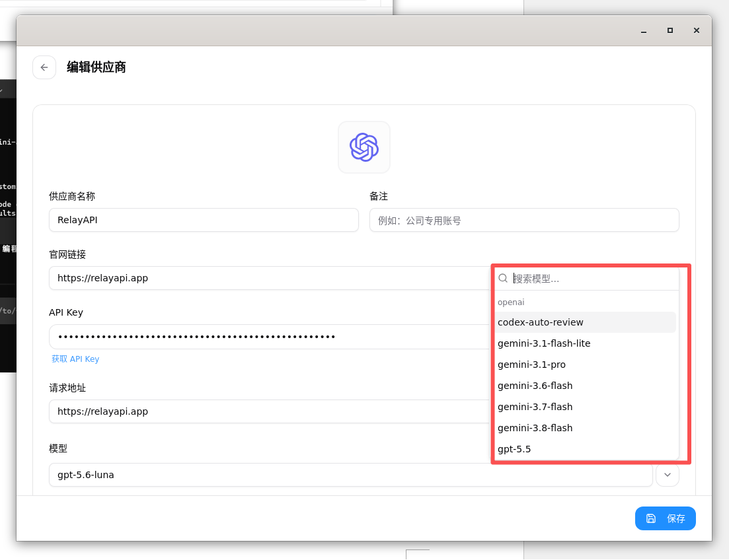Click the 编辑供应商 page title
Viewport: 729px width, 560px height.
(96, 67)
